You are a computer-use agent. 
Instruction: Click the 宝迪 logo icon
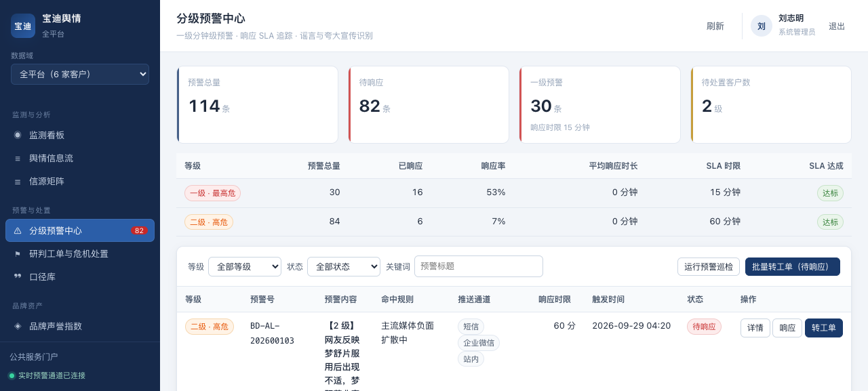pos(23,26)
